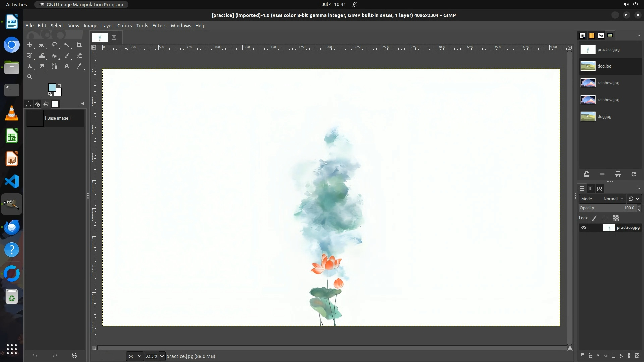Screen dimensions: 644x362
Task: Open rainbow.jpg from document history
Action: tap(608, 83)
